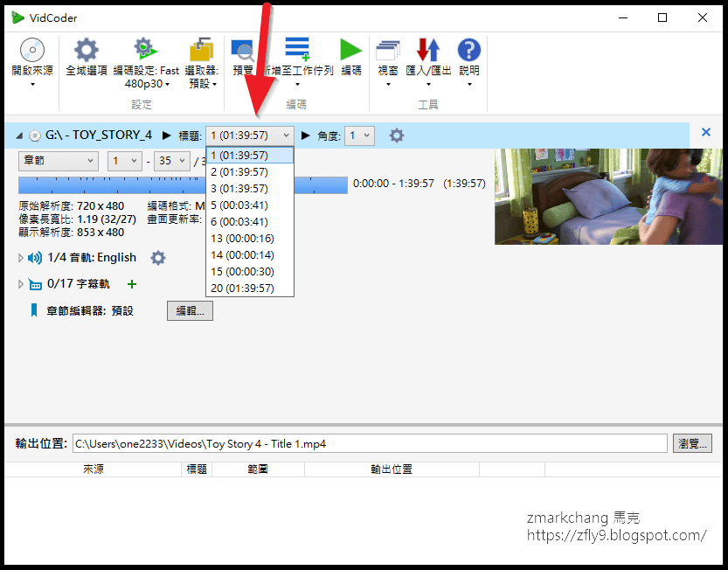Open the 全域選項 global options
This screenshot has width=728, height=570.
87,52
